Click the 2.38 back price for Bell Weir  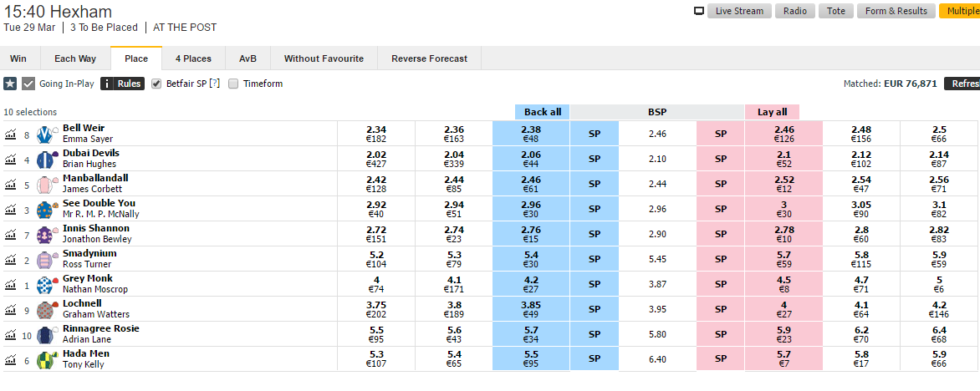point(531,134)
